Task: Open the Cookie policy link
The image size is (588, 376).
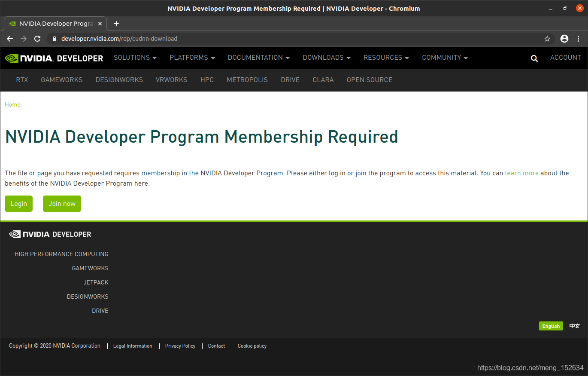Action: 252,346
